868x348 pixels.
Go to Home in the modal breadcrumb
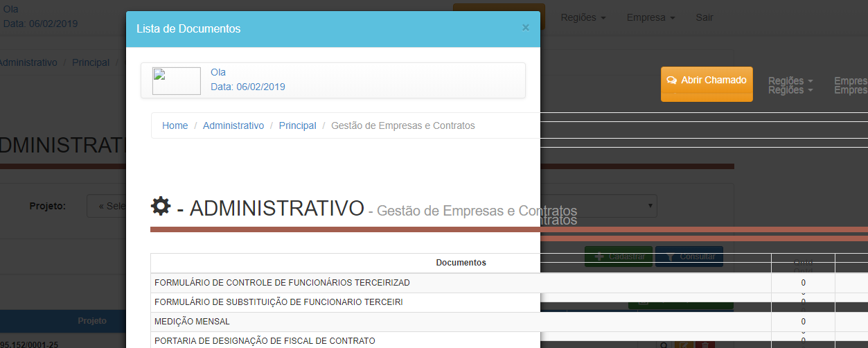coord(175,125)
